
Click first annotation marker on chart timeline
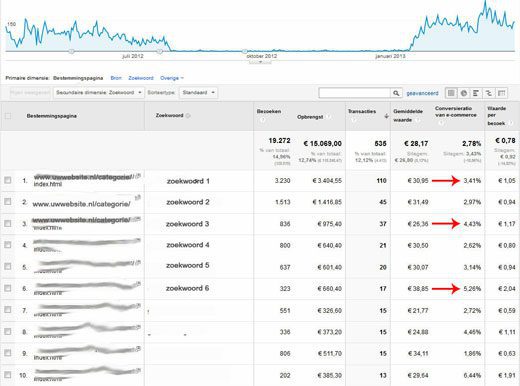(71, 51)
